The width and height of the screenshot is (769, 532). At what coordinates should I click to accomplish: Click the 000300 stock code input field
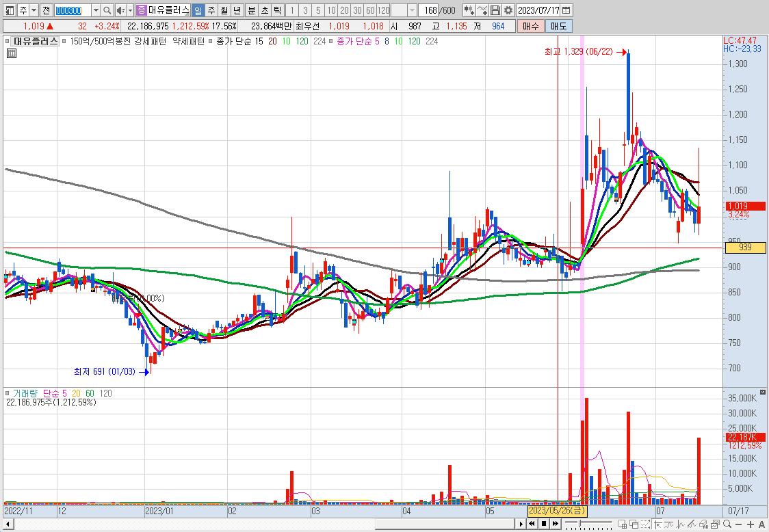tap(73, 10)
